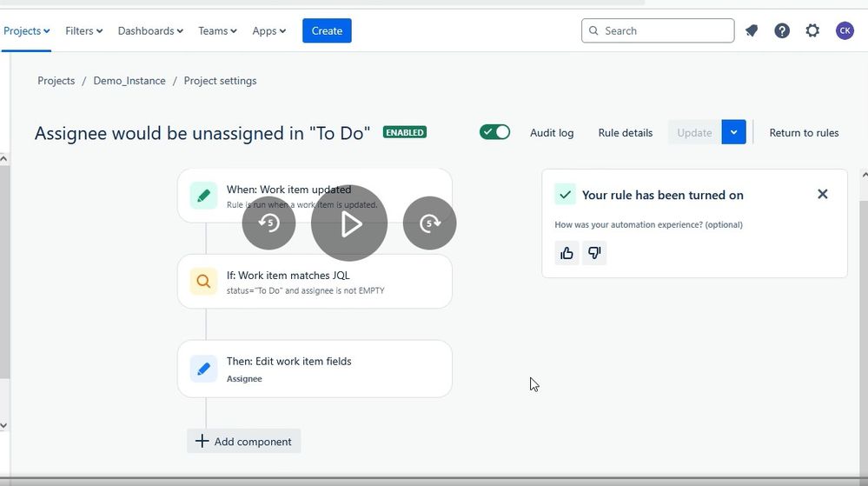Open the CK user profile avatar
Screen dimensions: 868x486
pos(845,31)
